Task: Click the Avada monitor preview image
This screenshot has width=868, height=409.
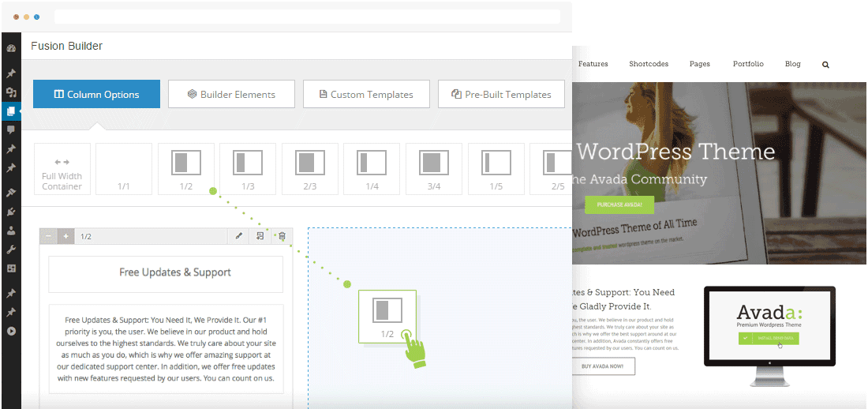Action: click(x=769, y=336)
